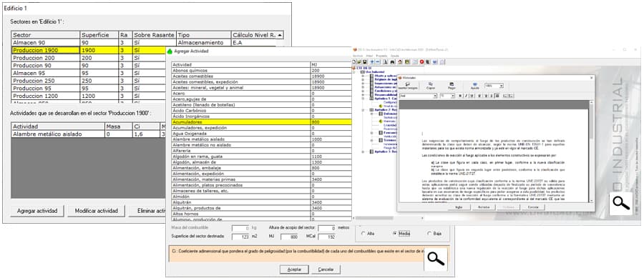Select the highlighted Acumuladores activity row
Image resolution: width=644 pixels, height=278 pixels.
click(262, 122)
